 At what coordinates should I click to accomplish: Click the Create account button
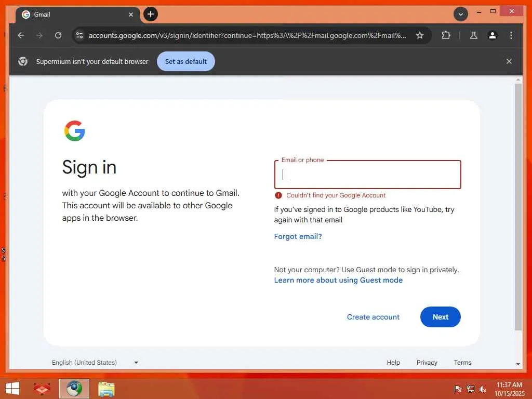coord(373,317)
